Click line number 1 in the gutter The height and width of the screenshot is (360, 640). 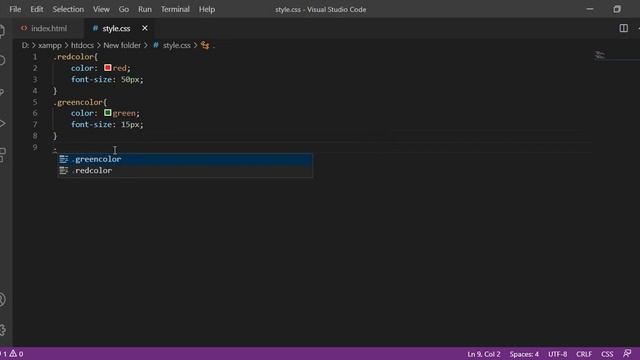pyautogui.click(x=35, y=57)
